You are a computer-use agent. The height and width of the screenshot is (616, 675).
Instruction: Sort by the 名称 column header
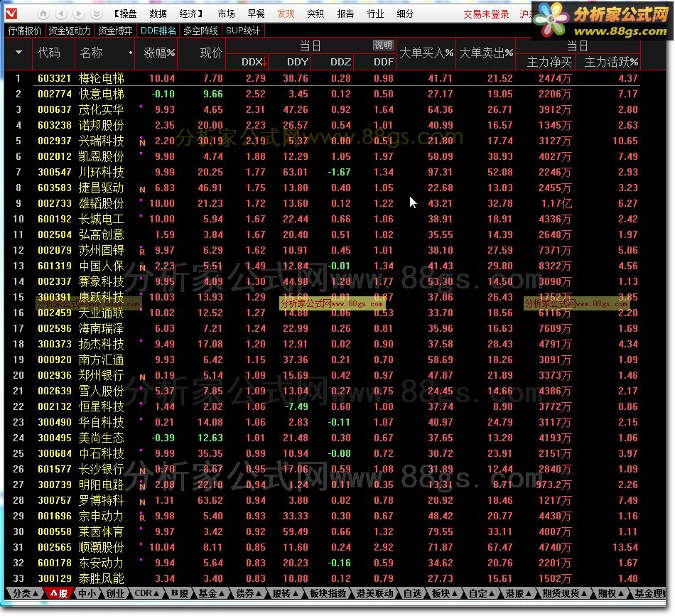(x=91, y=53)
